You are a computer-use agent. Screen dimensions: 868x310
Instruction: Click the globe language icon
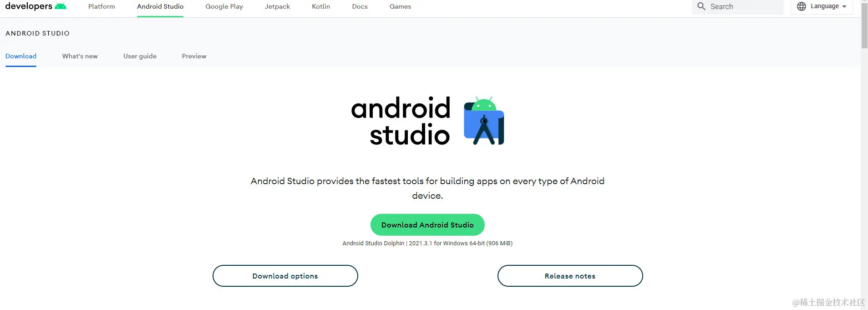click(x=802, y=6)
